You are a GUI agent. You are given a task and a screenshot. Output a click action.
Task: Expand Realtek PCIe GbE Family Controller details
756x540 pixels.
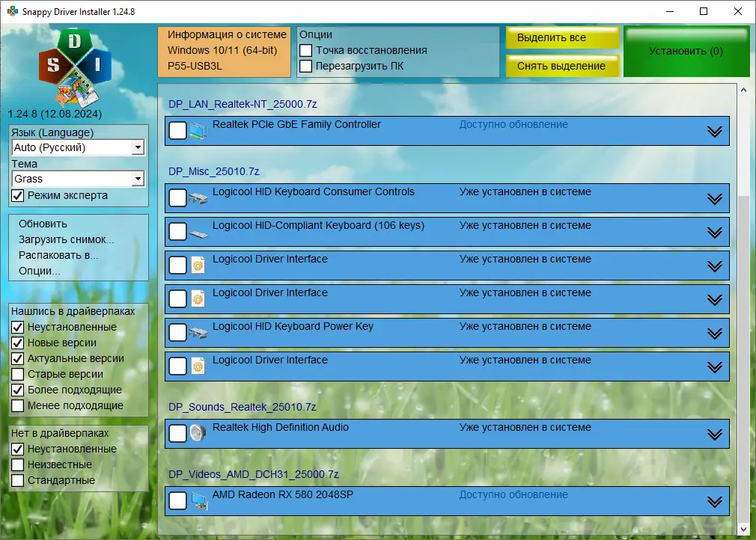[715, 132]
